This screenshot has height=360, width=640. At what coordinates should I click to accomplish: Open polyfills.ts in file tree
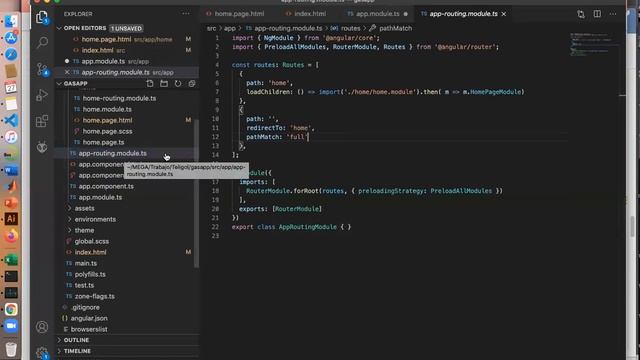tap(90, 274)
